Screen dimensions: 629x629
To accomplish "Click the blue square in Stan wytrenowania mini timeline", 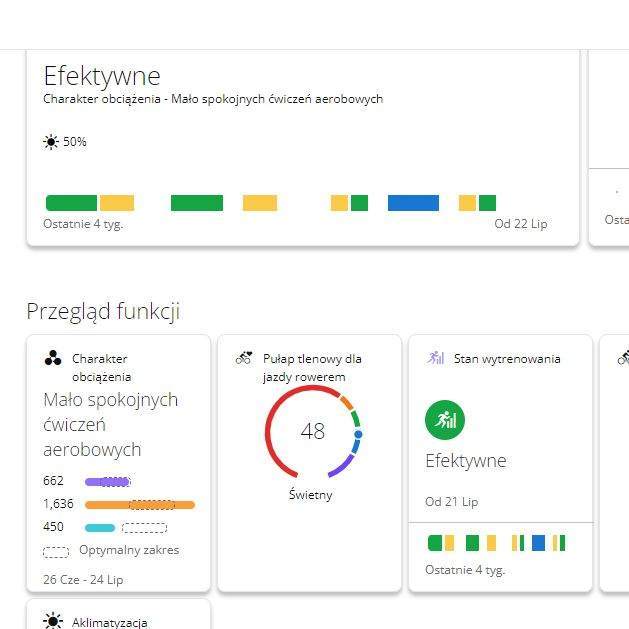I will (538, 543).
